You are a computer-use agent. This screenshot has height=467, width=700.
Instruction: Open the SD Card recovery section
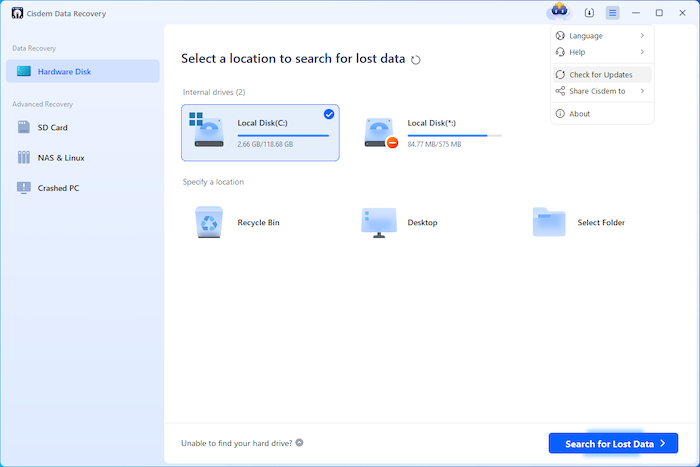click(52, 127)
